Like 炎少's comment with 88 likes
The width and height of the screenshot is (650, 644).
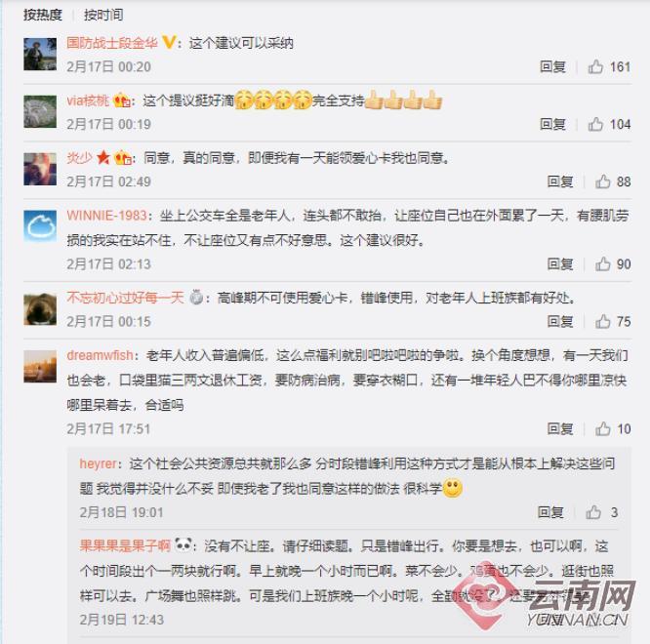click(x=603, y=181)
